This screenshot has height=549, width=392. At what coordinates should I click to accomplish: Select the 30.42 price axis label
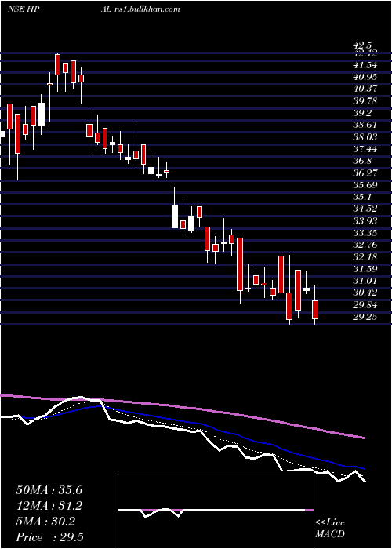click(365, 293)
